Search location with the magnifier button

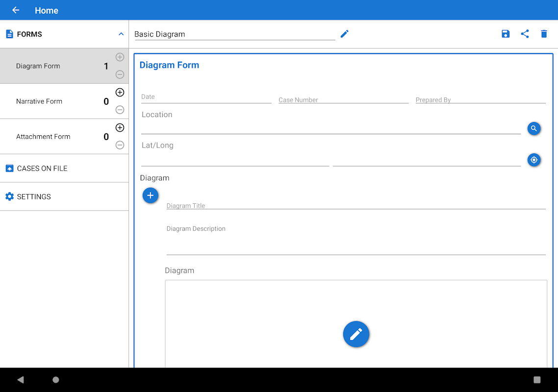click(x=534, y=128)
